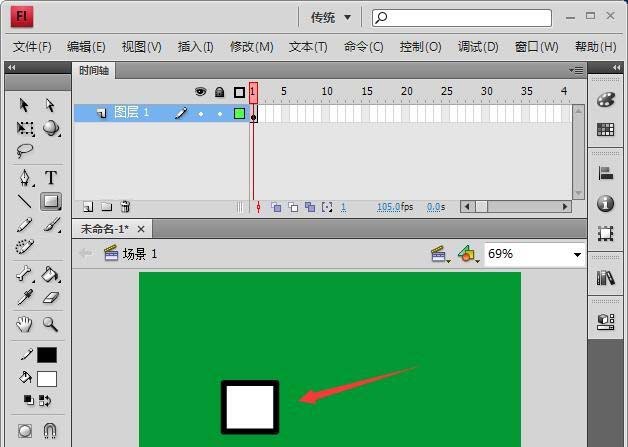Open the 插入(I) menu

(x=195, y=47)
